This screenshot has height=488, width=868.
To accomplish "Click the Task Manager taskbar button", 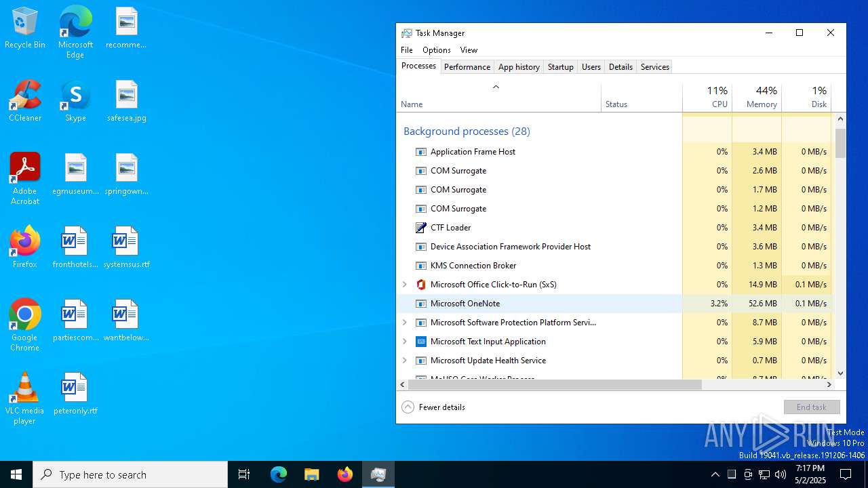I will click(x=378, y=474).
